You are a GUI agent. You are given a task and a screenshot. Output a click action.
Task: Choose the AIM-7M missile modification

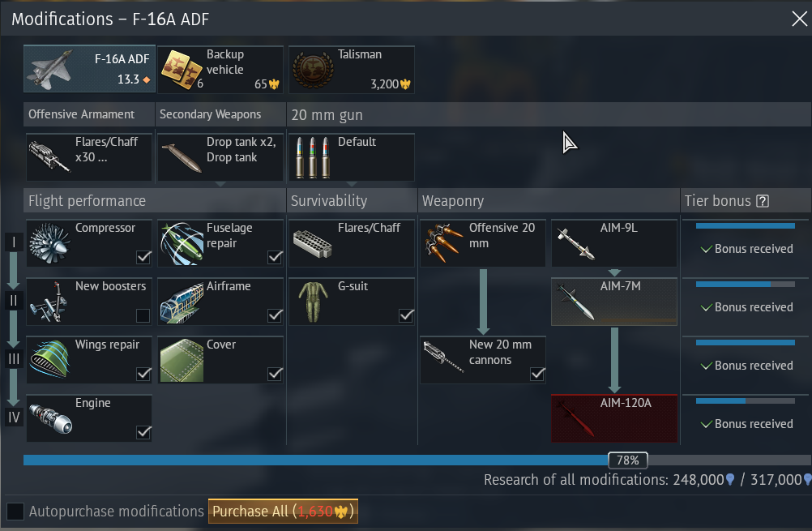(614, 302)
